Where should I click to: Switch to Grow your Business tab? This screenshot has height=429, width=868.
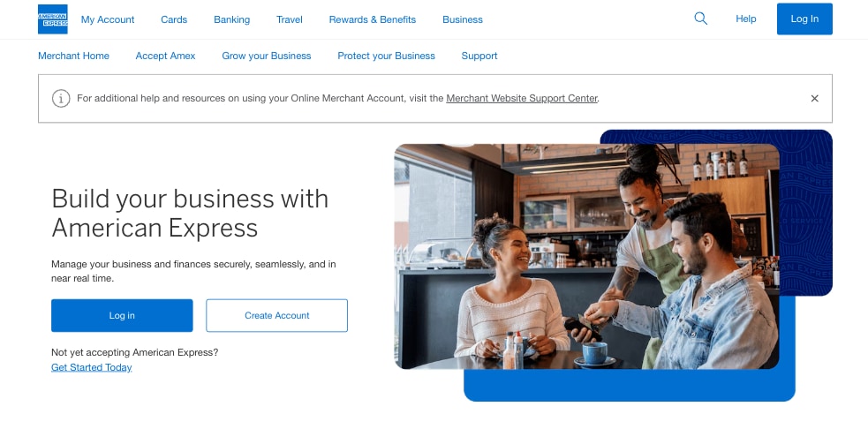266,56
